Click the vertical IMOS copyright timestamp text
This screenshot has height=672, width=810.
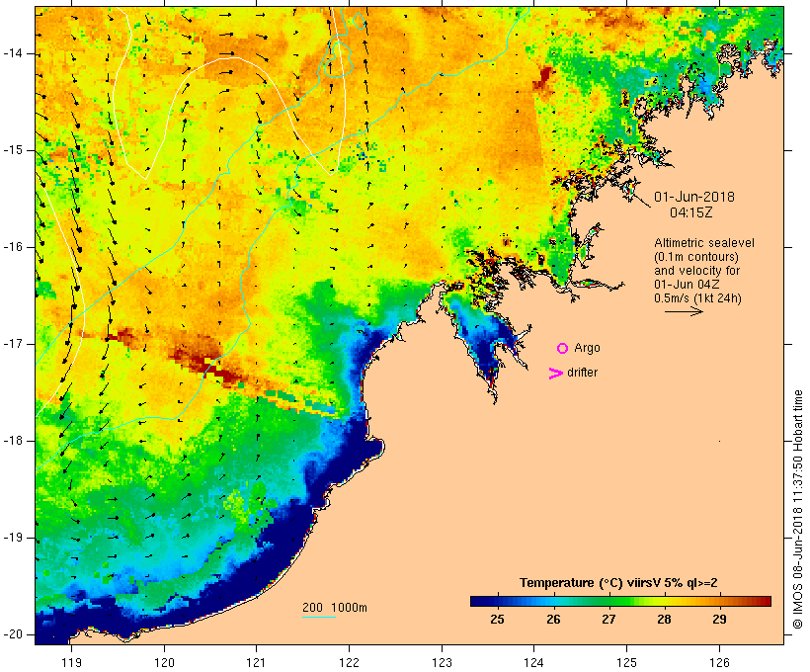click(x=798, y=509)
